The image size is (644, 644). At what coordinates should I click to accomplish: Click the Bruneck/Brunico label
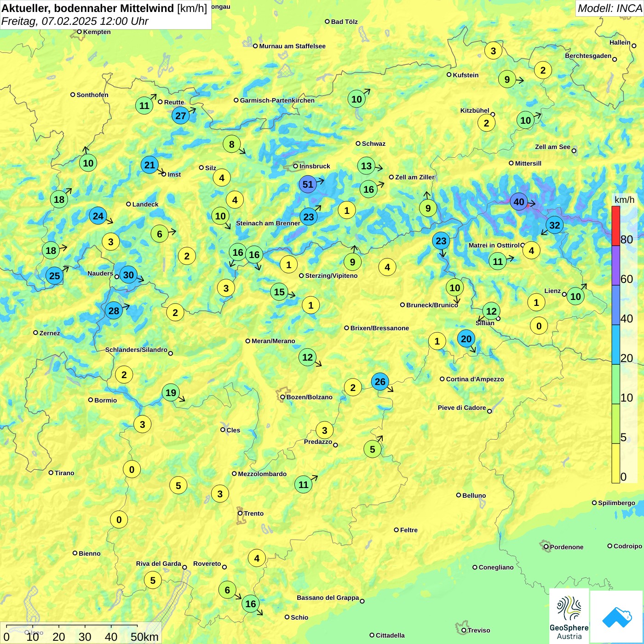pyautogui.click(x=432, y=305)
